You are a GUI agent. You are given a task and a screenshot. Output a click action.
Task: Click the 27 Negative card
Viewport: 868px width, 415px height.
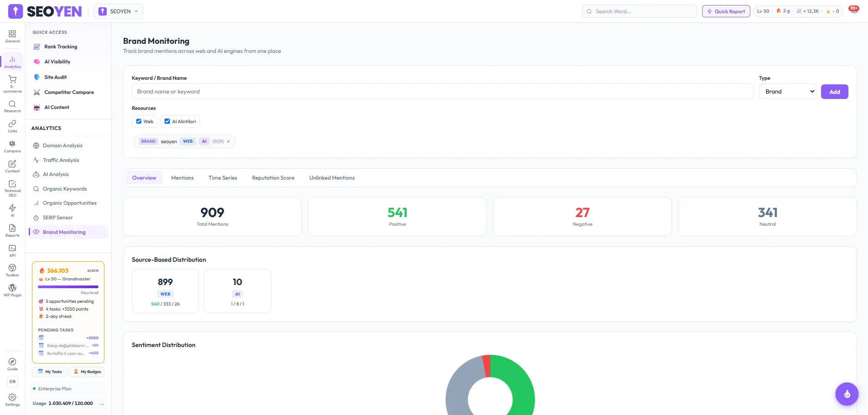coord(583,217)
